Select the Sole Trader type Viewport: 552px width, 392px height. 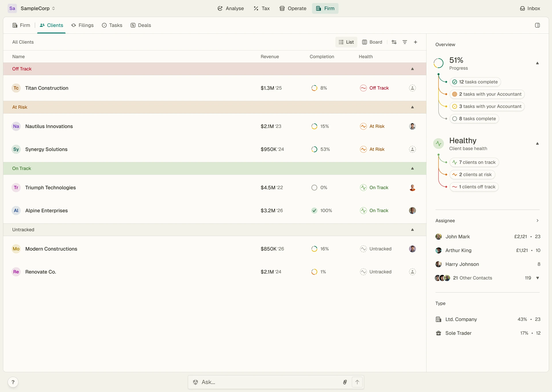pos(488,333)
